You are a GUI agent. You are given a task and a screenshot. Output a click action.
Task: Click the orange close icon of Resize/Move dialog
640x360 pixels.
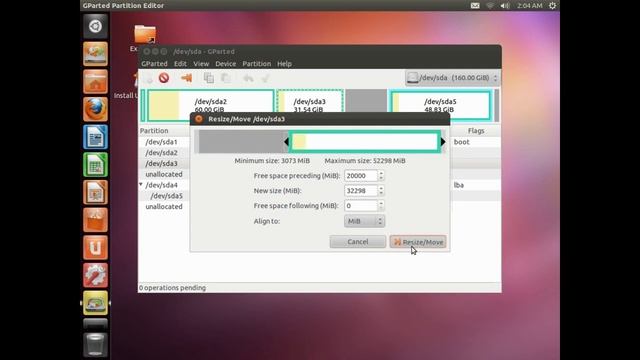click(199, 119)
